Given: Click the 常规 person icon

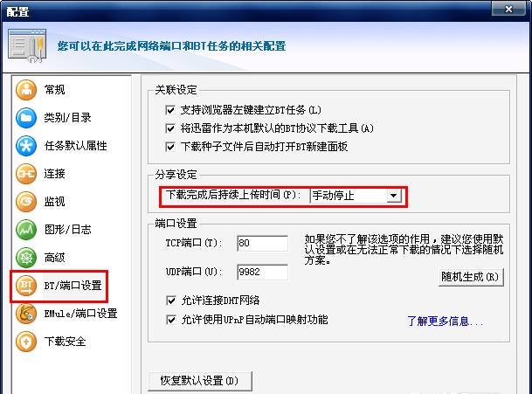Looking at the screenshot, I should (x=26, y=90).
